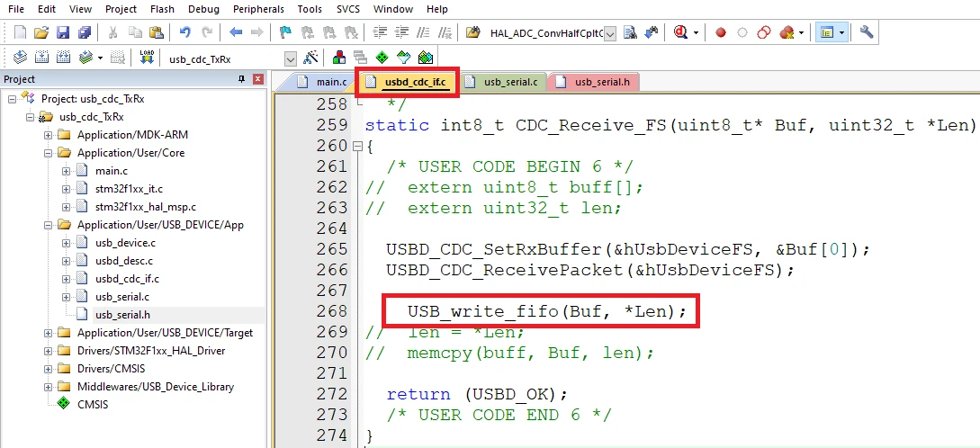The image size is (980, 448).
Task: Open the usb_cdc_TxRx target dropdown
Action: 290,58
